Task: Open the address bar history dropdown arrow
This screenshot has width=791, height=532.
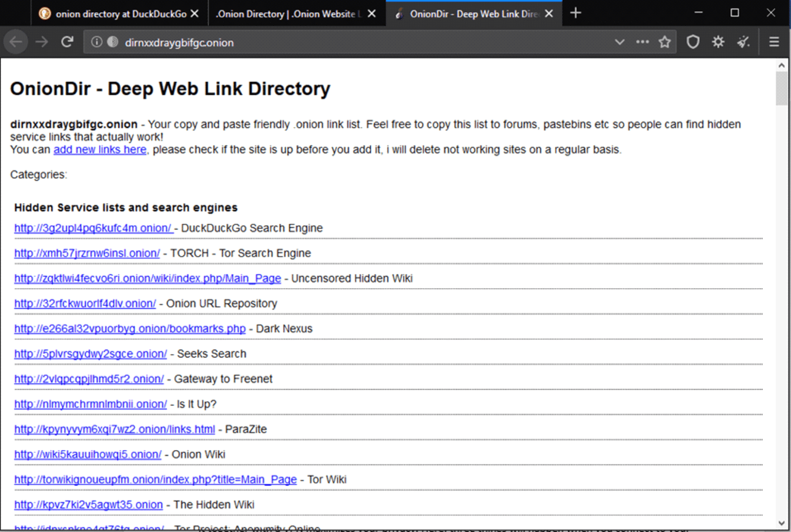Action: (x=620, y=42)
